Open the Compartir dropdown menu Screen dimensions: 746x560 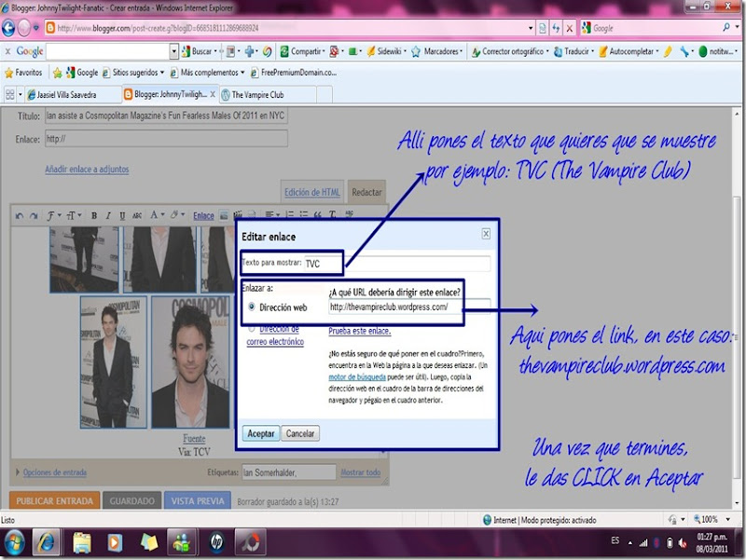[324, 51]
